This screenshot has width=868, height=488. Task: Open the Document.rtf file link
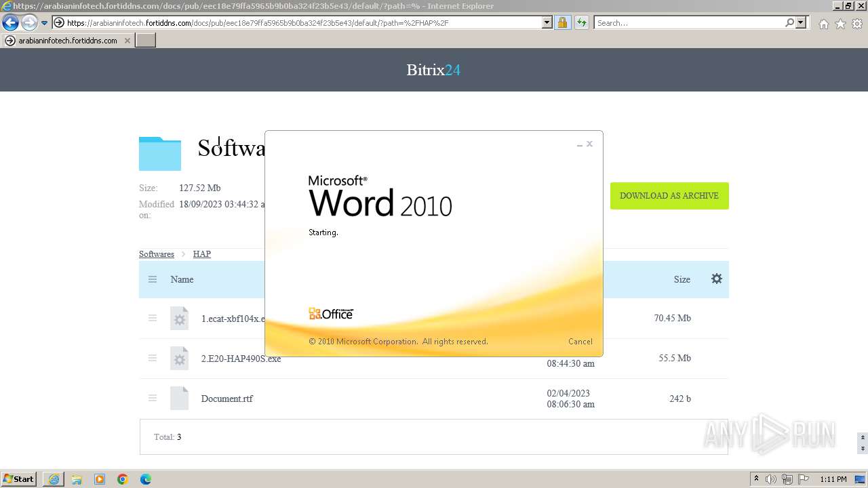coord(227,399)
